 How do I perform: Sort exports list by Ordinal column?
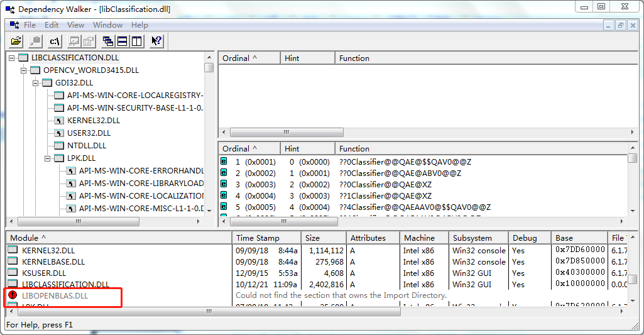point(249,149)
